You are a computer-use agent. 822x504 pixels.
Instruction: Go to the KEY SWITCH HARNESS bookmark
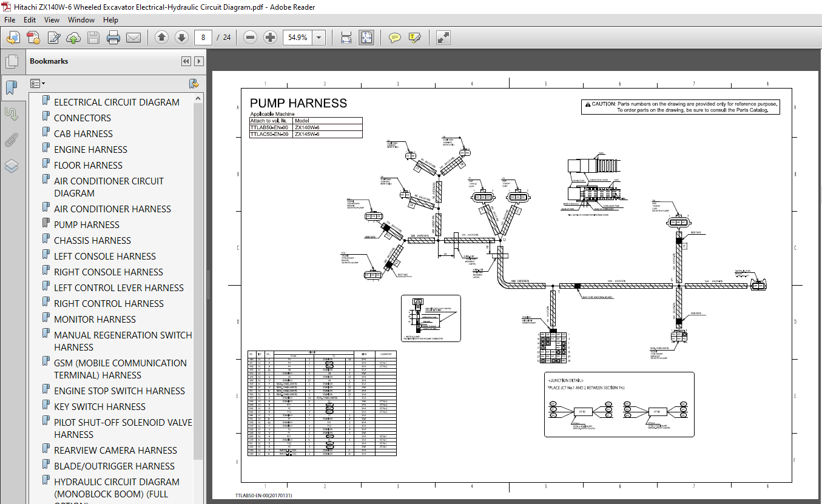(99, 407)
